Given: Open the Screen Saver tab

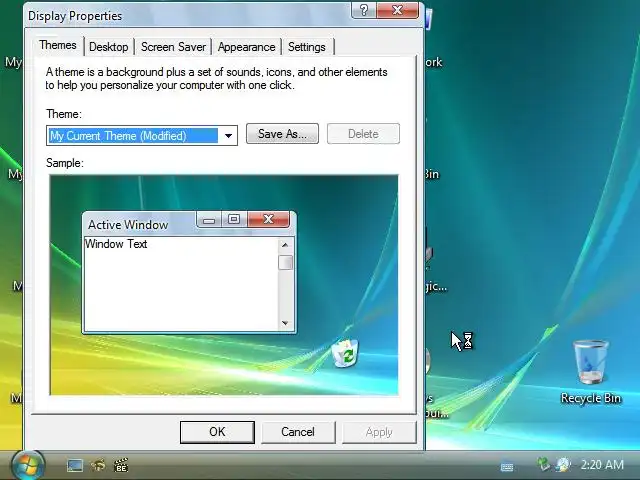Looking at the screenshot, I should pos(173,47).
